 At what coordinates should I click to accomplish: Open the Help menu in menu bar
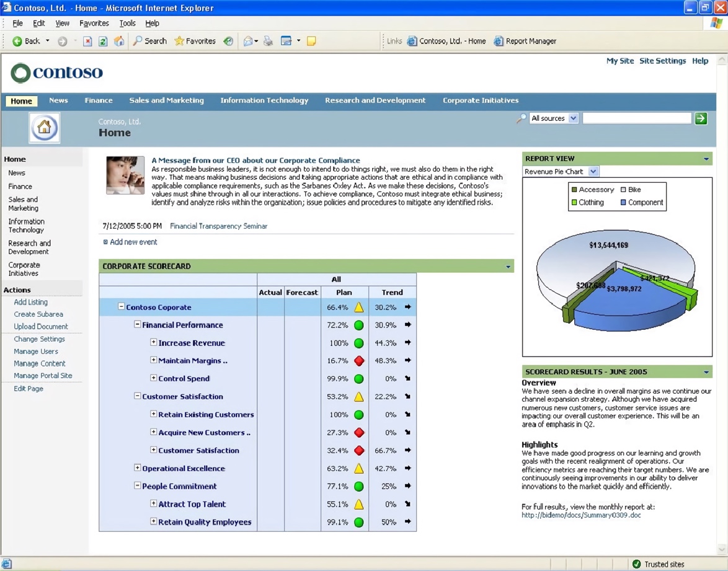click(x=153, y=23)
